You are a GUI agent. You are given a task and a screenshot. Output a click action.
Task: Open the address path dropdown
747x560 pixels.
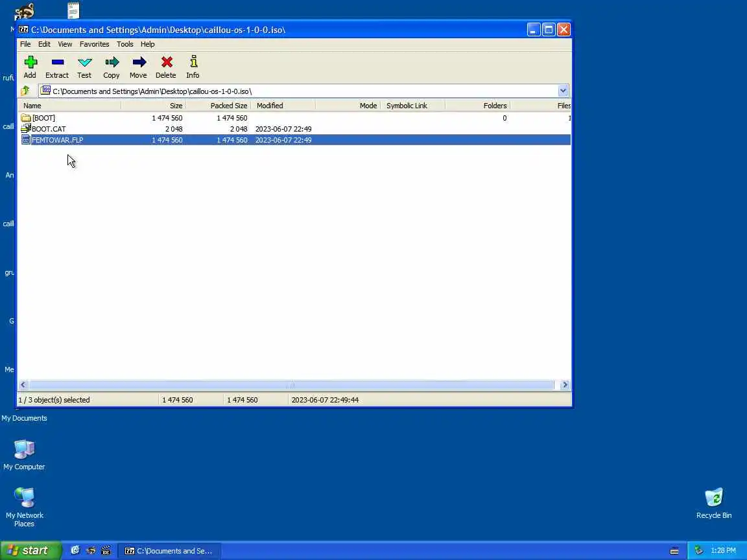click(x=563, y=91)
